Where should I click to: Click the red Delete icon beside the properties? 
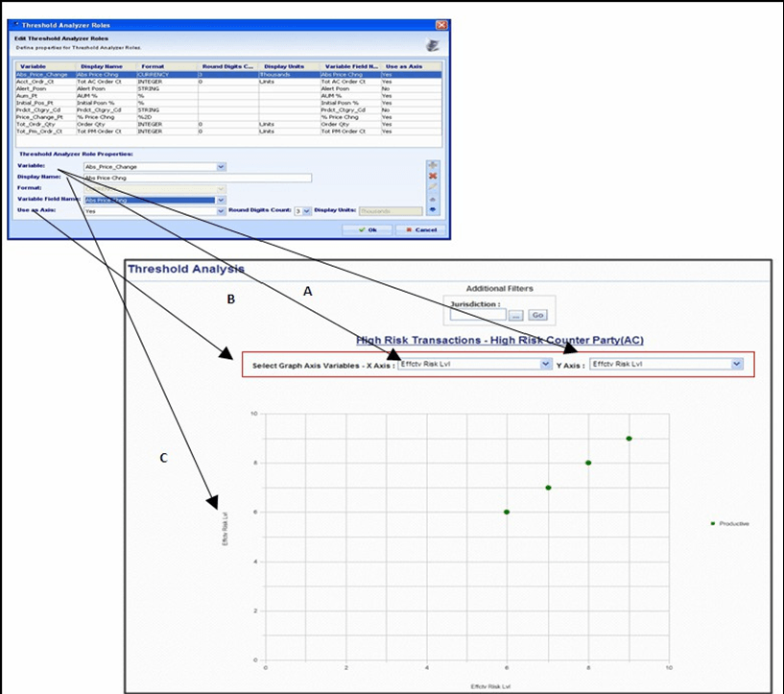432,176
